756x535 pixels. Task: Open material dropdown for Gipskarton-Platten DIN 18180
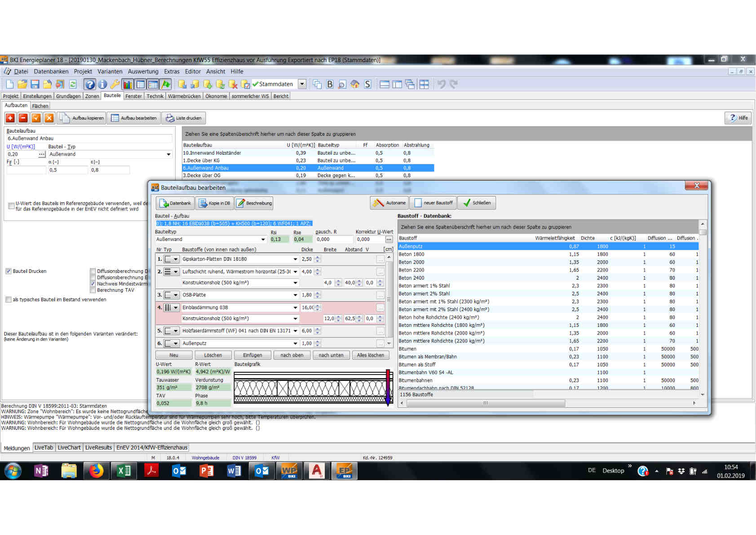pos(295,259)
